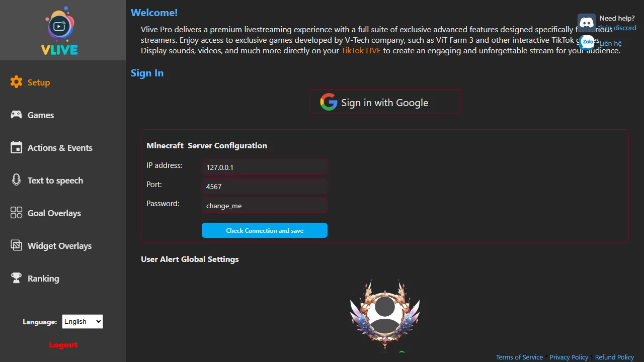The image size is (644, 362).
Task: Click the Zalo chat icon
Action: coord(587,42)
